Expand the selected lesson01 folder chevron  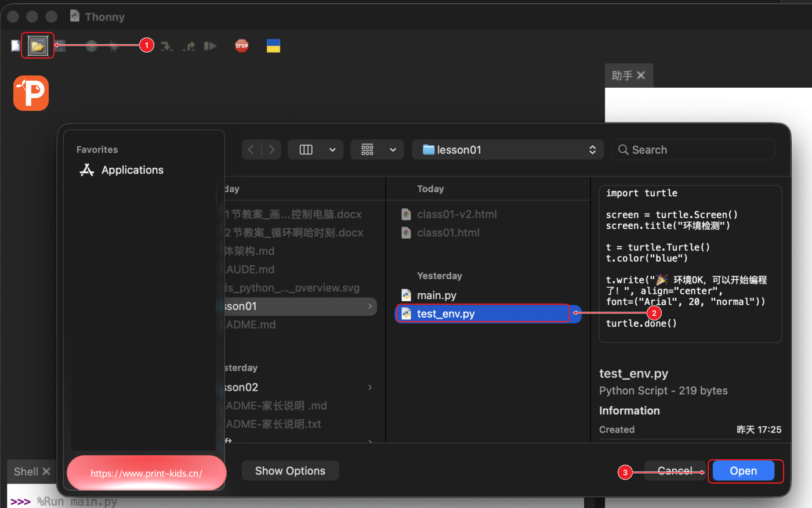click(370, 306)
